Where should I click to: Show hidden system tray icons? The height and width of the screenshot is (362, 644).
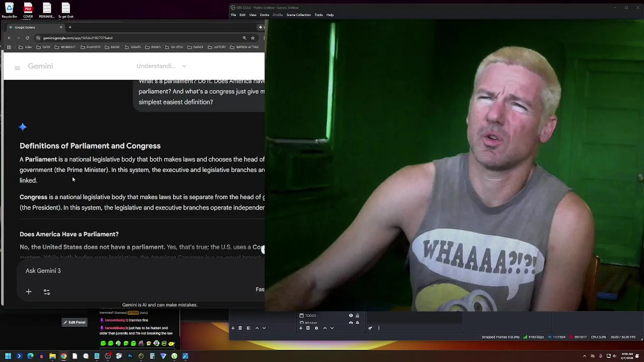coord(585,356)
